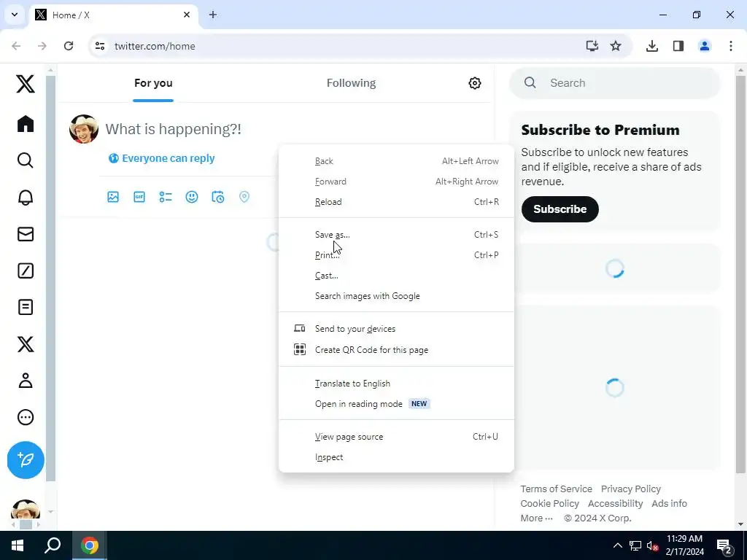
Task: Expand More footer links
Action: click(x=536, y=518)
